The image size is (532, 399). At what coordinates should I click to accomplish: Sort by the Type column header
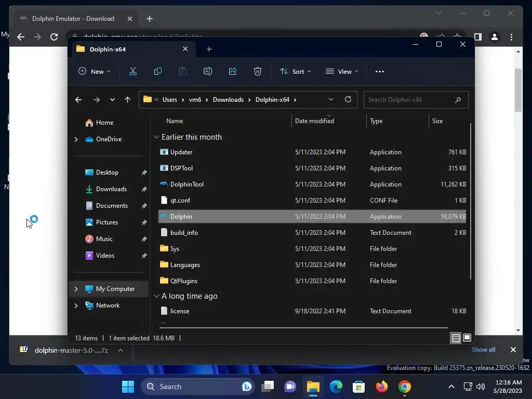tap(376, 121)
